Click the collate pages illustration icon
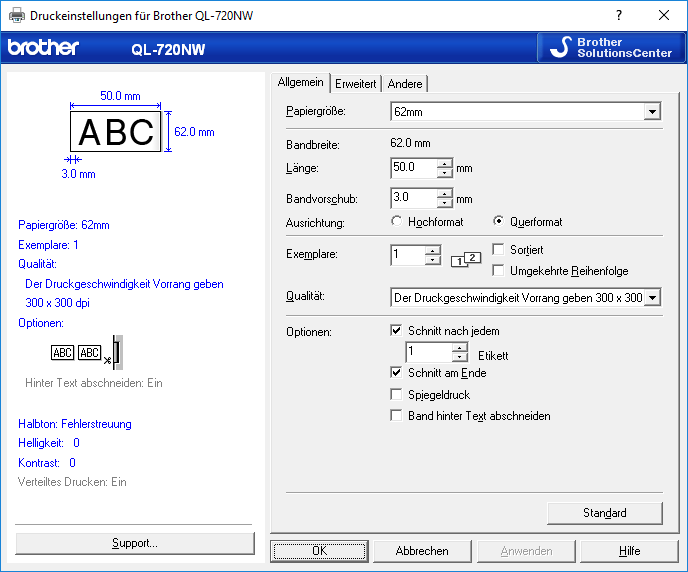Image resolution: width=688 pixels, height=572 pixels. (466, 259)
